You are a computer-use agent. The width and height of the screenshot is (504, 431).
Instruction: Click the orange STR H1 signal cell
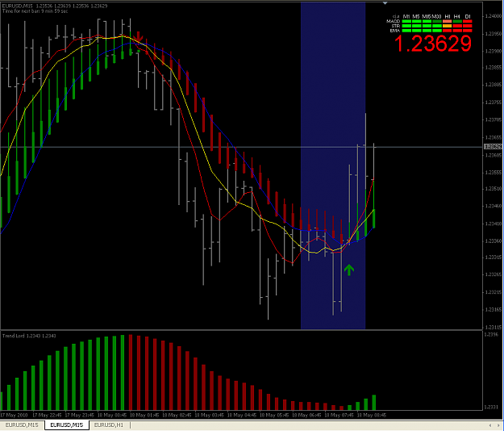pos(447,26)
